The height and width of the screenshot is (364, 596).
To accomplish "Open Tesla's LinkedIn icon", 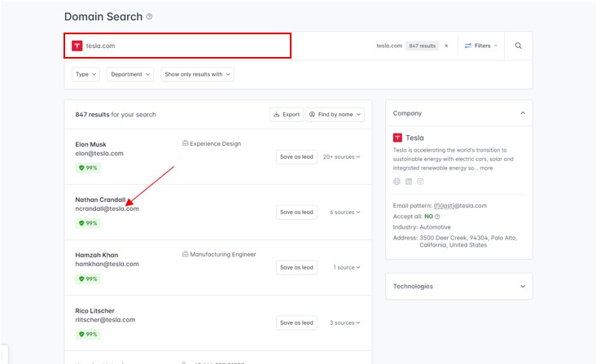I will [x=409, y=182].
